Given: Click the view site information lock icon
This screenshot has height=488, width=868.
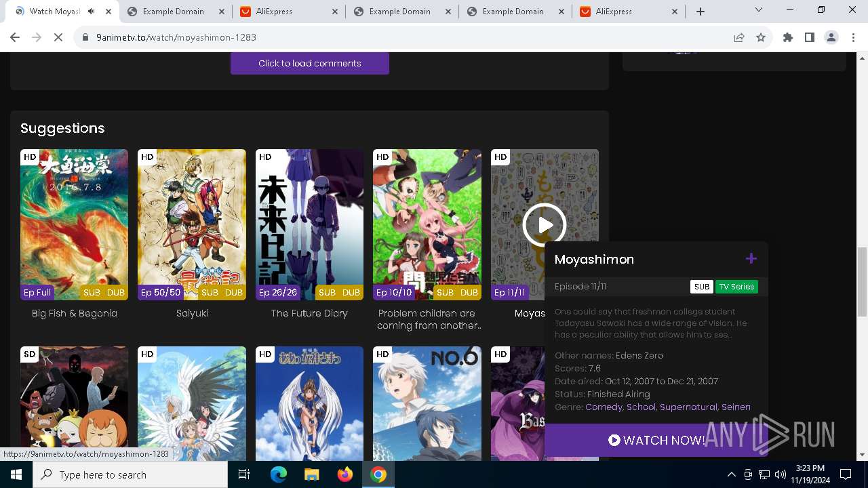Looking at the screenshot, I should pyautogui.click(x=85, y=37).
